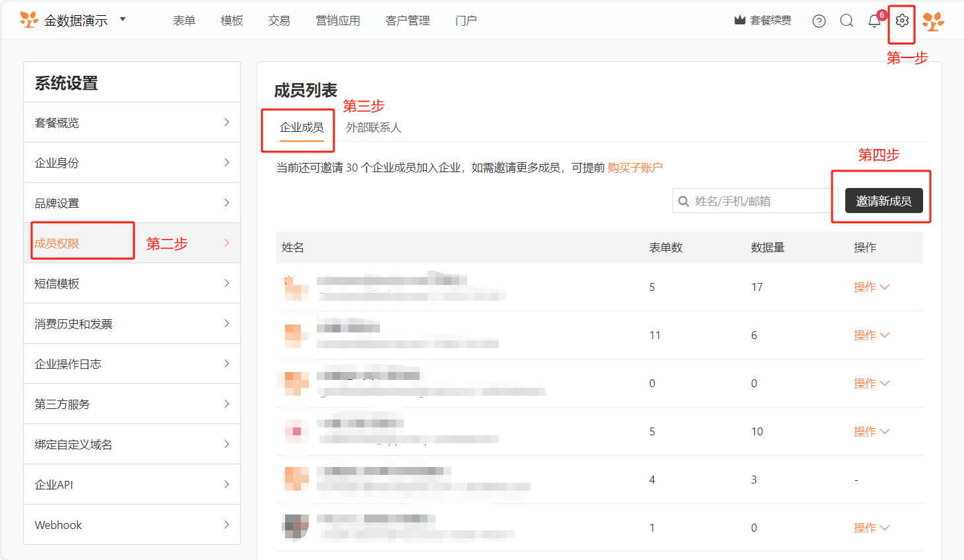Open 套餐概览 settings section

pyautogui.click(x=132, y=123)
